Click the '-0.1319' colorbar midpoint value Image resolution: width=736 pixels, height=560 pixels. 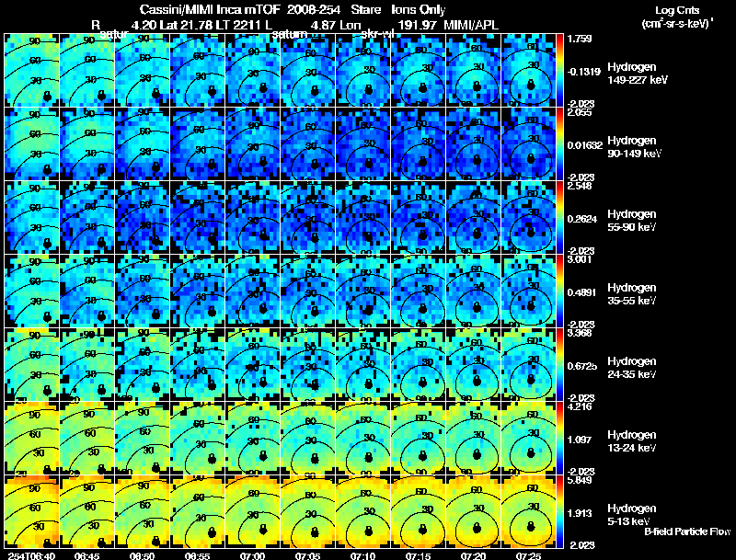pyautogui.click(x=584, y=72)
